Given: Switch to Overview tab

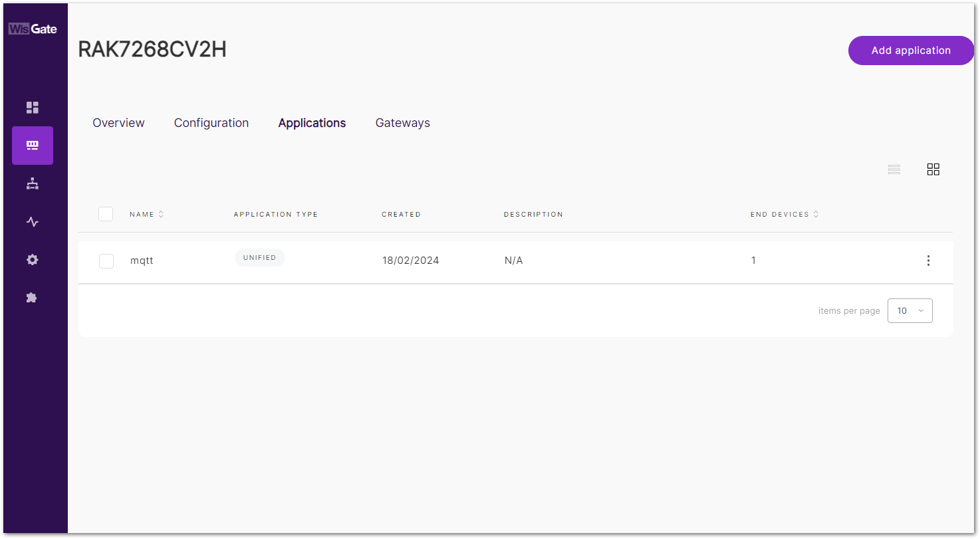Looking at the screenshot, I should [x=118, y=123].
